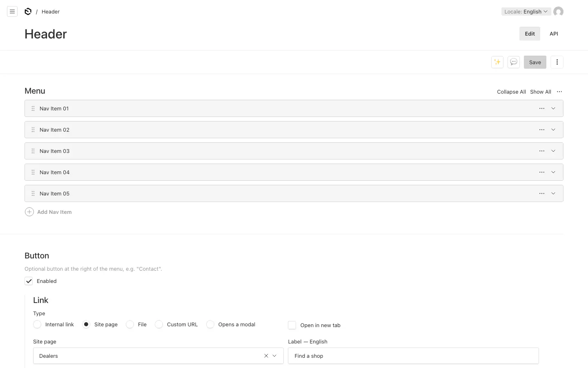
Task: Open ellipsis options for Nav Item 01
Action: pos(542,108)
